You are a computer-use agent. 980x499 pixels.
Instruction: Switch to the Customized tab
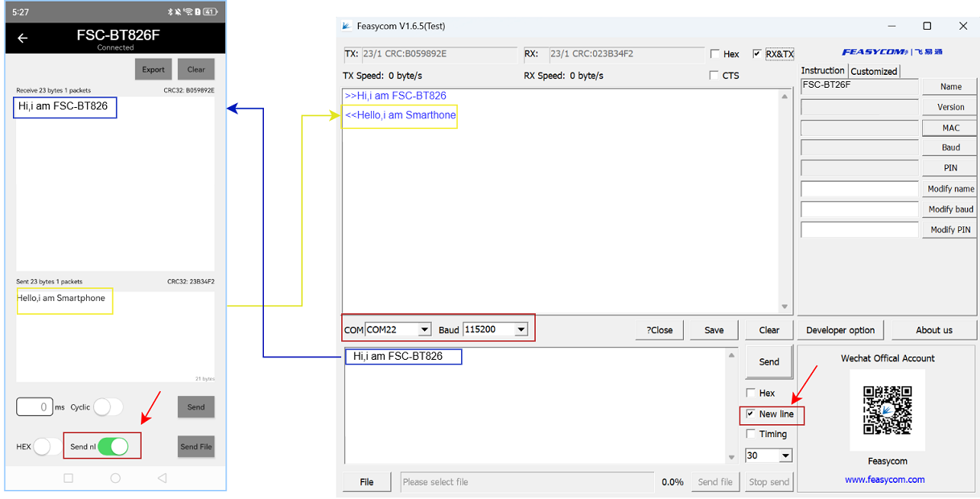(x=874, y=71)
